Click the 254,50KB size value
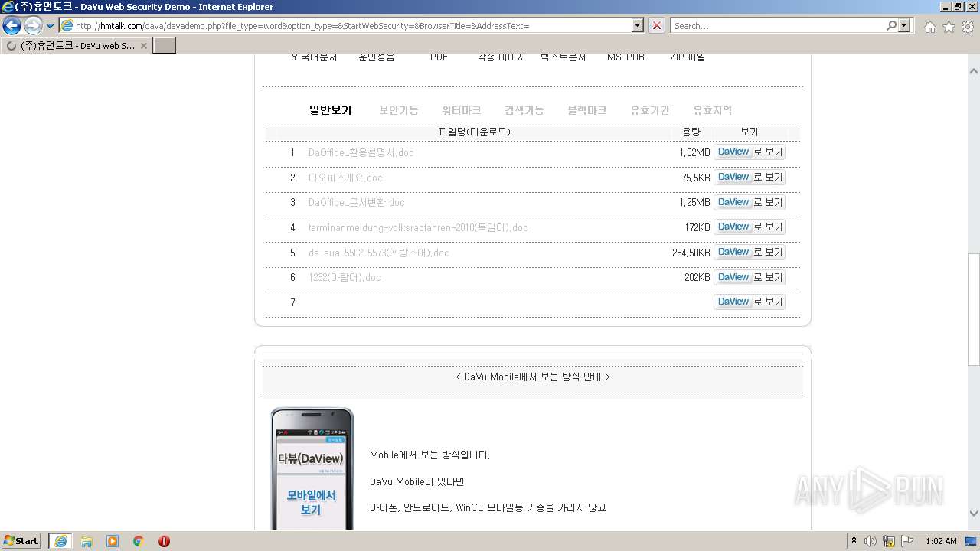The image size is (980, 551). click(x=691, y=253)
